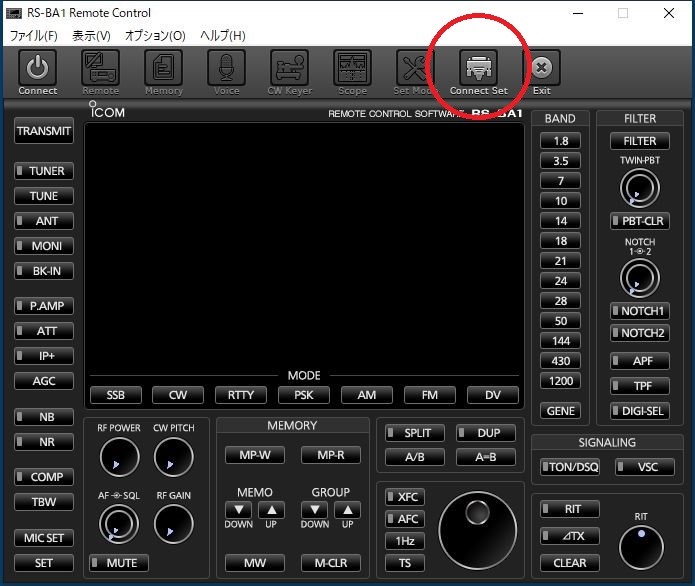Open the Set Mode tools icon
The image size is (695, 586).
pyautogui.click(x=415, y=67)
